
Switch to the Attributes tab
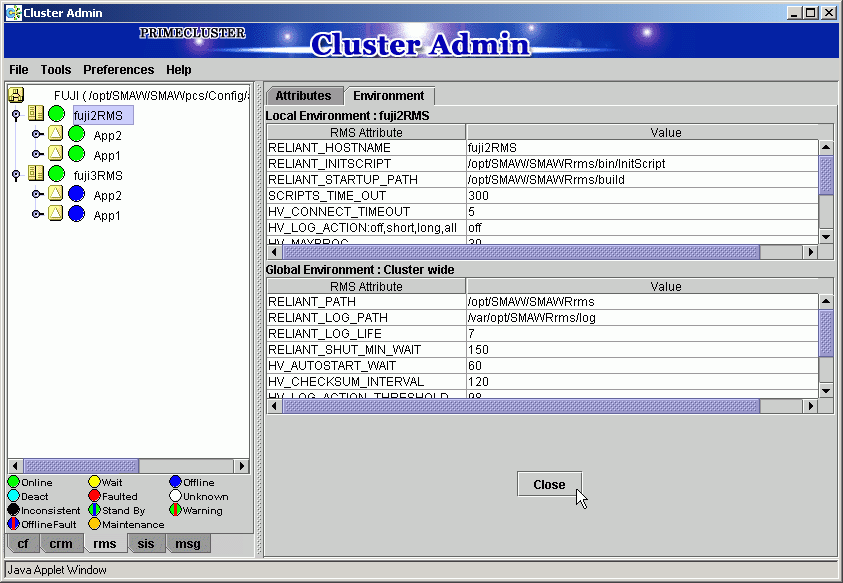[x=303, y=96]
